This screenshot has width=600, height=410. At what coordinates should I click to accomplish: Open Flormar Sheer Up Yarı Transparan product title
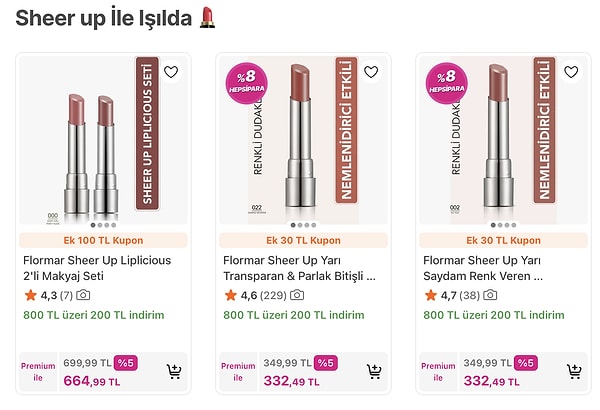pyautogui.click(x=299, y=267)
